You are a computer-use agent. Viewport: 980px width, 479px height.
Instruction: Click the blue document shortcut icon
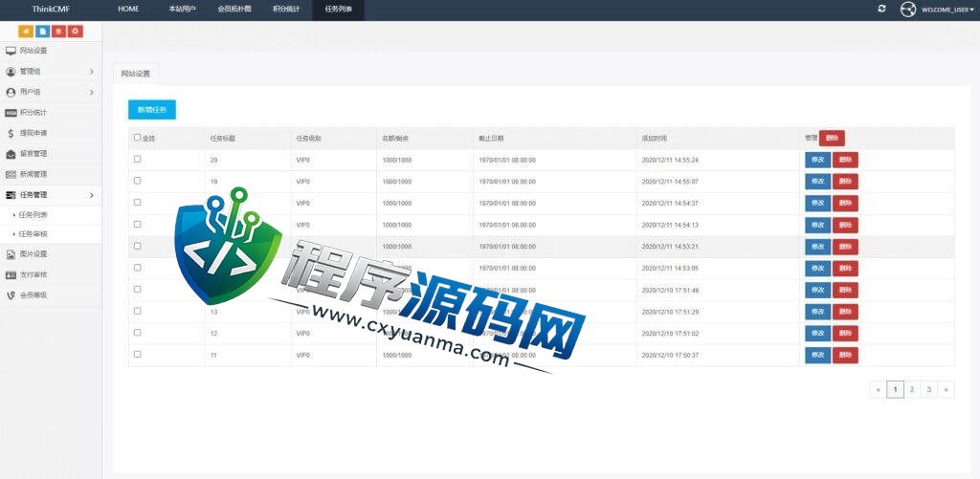[x=42, y=32]
